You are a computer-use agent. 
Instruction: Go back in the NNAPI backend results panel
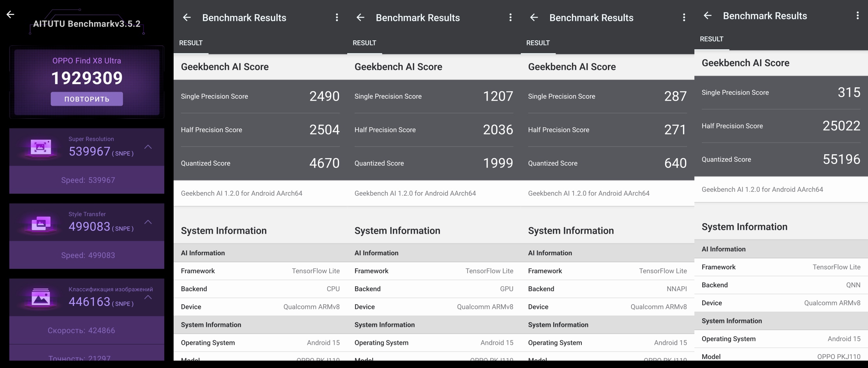pos(534,18)
